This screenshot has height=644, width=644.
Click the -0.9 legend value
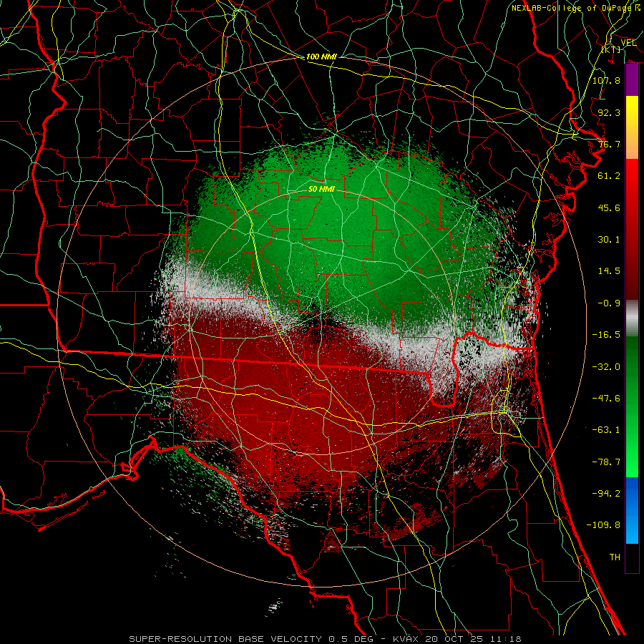coord(609,303)
